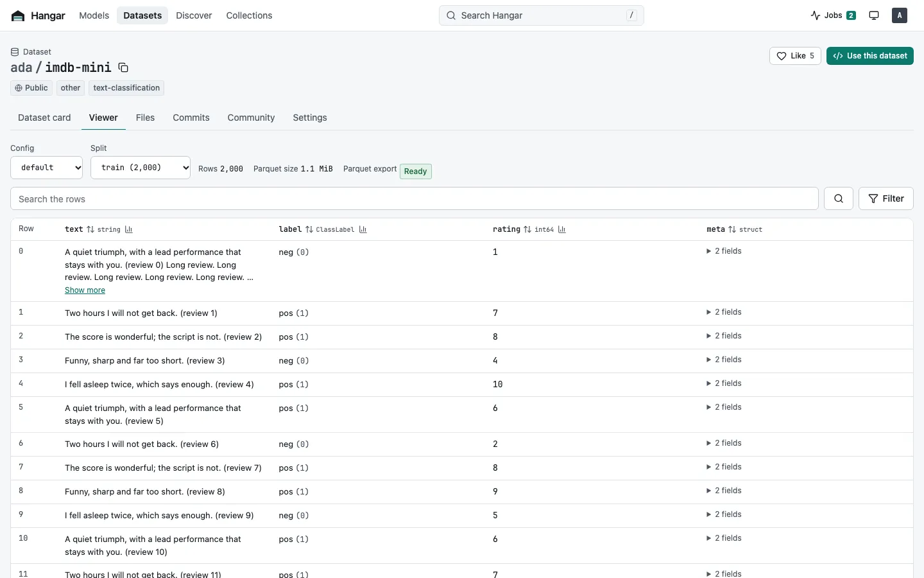Focus the Search Hangar field

(x=542, y=15)
